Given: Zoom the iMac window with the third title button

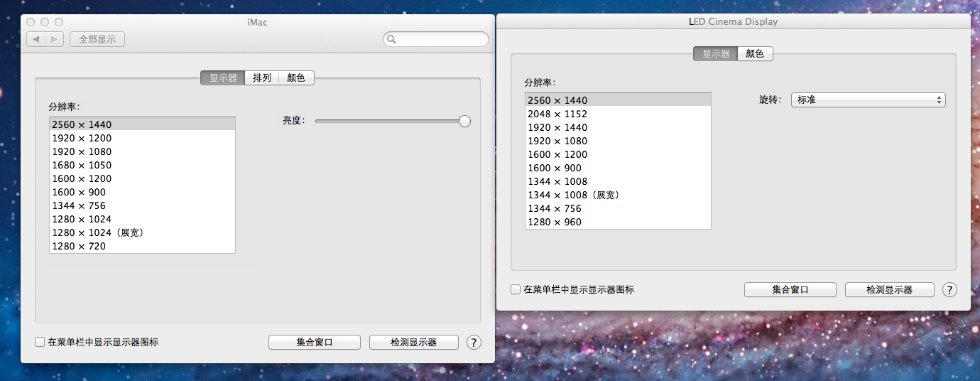Looking at the screenshot, I should tap(59, 23).
